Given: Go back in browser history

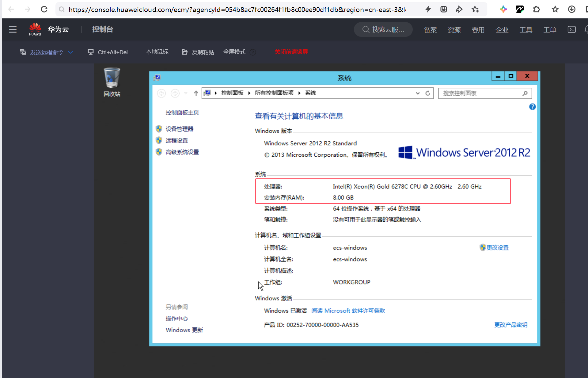Looking at the screenshot, I should 11,9.
